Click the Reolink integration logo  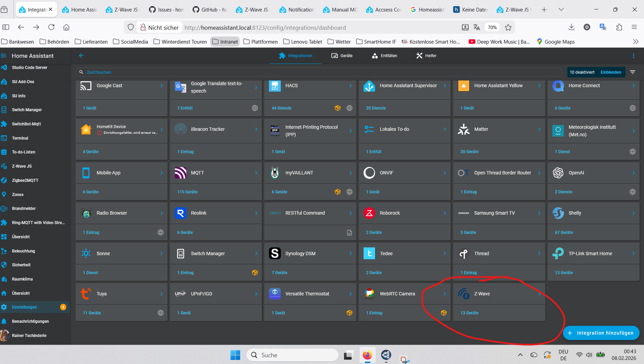tap(180, 213)
